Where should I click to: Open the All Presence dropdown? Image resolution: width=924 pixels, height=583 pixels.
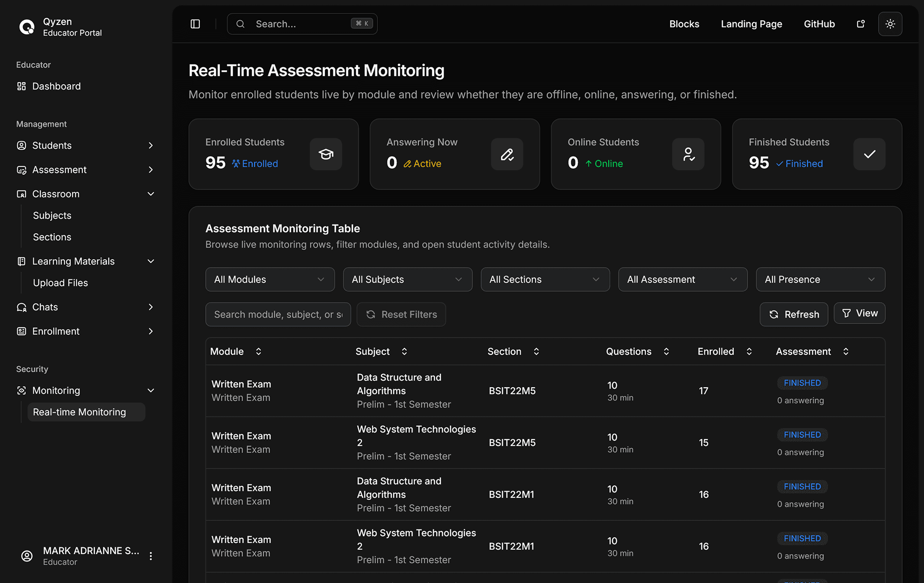click(x=821, y=279)
